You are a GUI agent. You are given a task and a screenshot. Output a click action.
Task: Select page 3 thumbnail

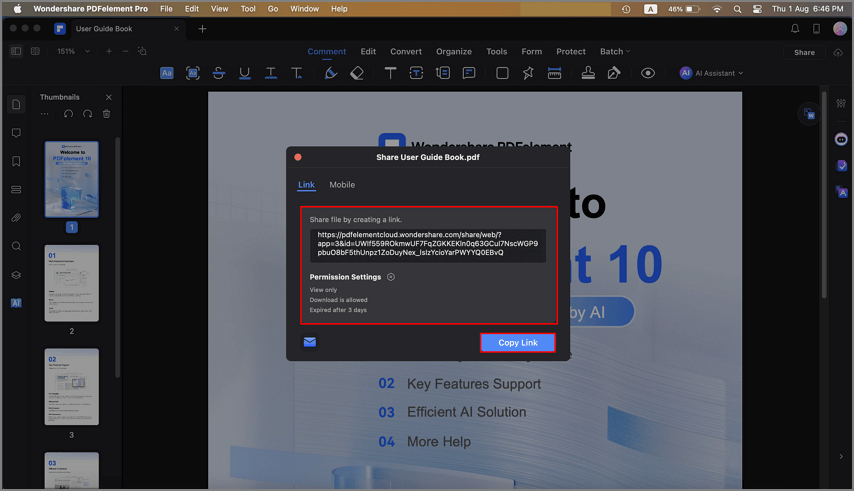coord(71,386)
